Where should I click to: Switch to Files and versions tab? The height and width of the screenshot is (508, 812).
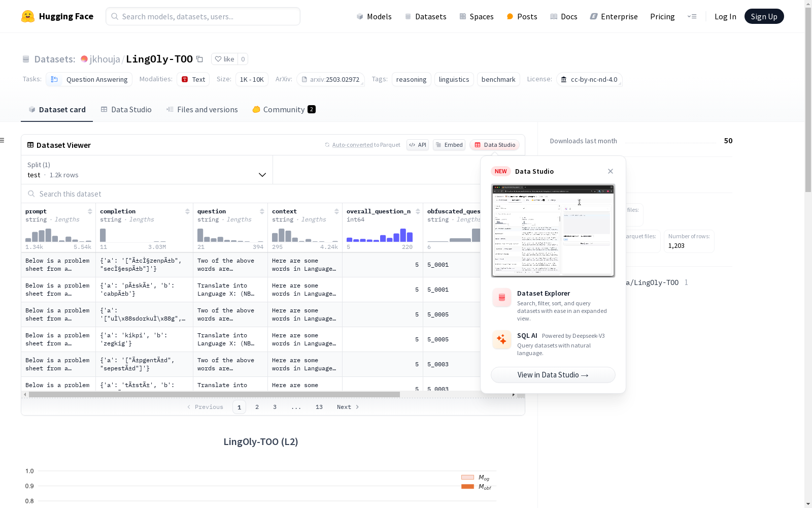click(x=202, y=110)
